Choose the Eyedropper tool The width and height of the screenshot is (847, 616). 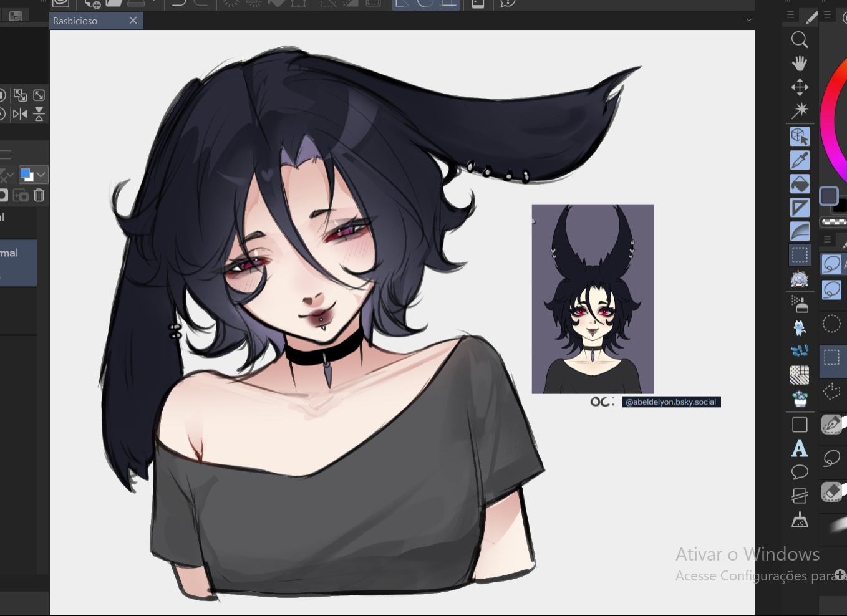tap(800, 160)
